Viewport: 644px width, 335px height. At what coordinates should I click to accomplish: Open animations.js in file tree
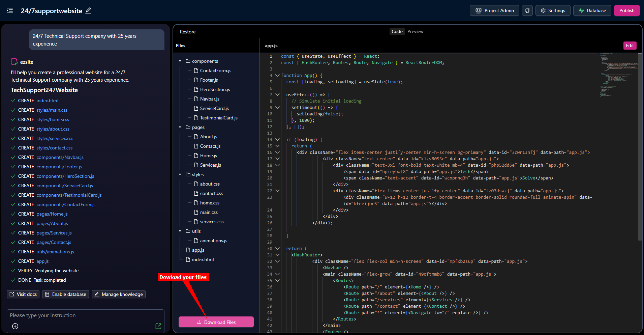(214, 241)
